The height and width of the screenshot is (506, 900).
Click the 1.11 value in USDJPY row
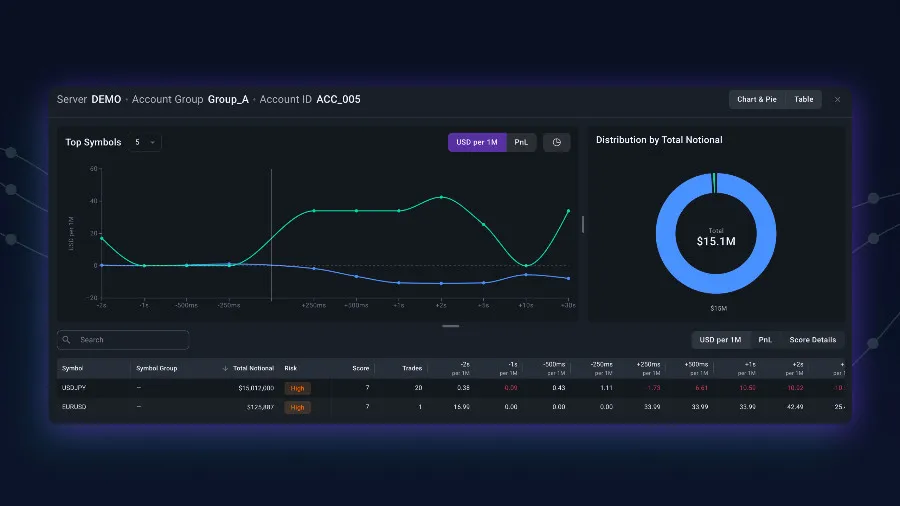tap(606, 388)
